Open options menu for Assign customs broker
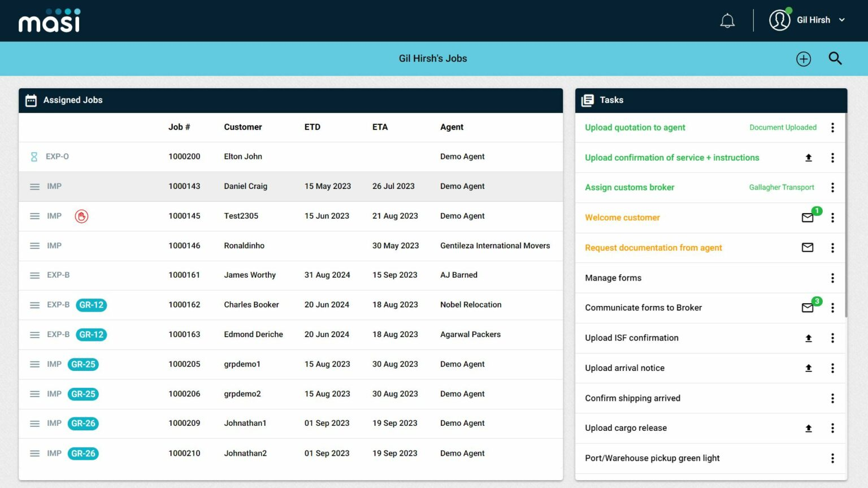Image resolution: width=868 pixels, height=488 pixels. coord(832,188)
